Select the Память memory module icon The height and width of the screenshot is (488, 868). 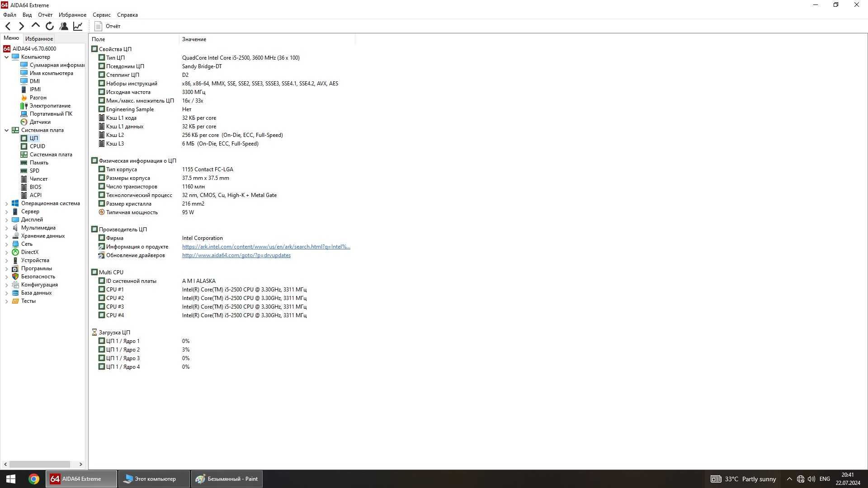pyautogui.click(x=24, y=163)
